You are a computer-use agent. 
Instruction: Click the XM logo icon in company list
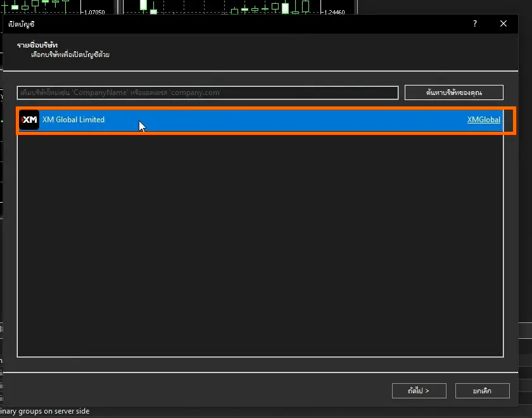(x=29, y=120)
